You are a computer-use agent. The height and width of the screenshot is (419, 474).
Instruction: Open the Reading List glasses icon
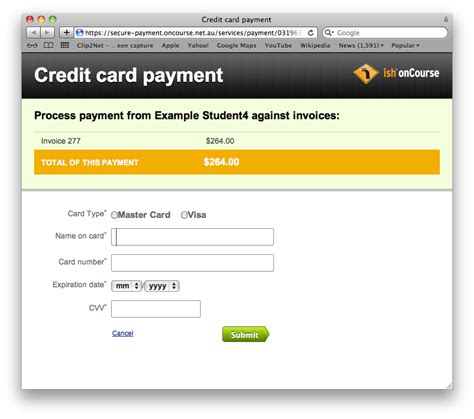point(32,45)
